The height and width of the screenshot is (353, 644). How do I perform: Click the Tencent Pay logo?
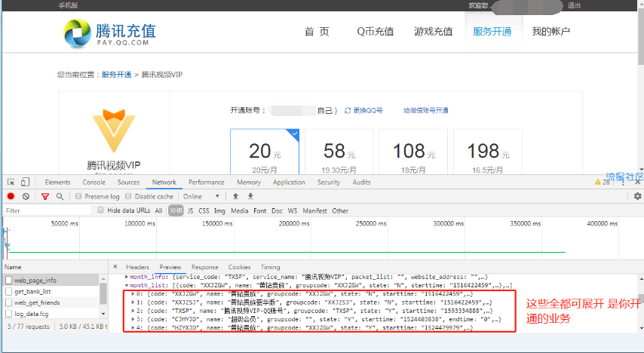pyautogui.click(x=110, y=33)
